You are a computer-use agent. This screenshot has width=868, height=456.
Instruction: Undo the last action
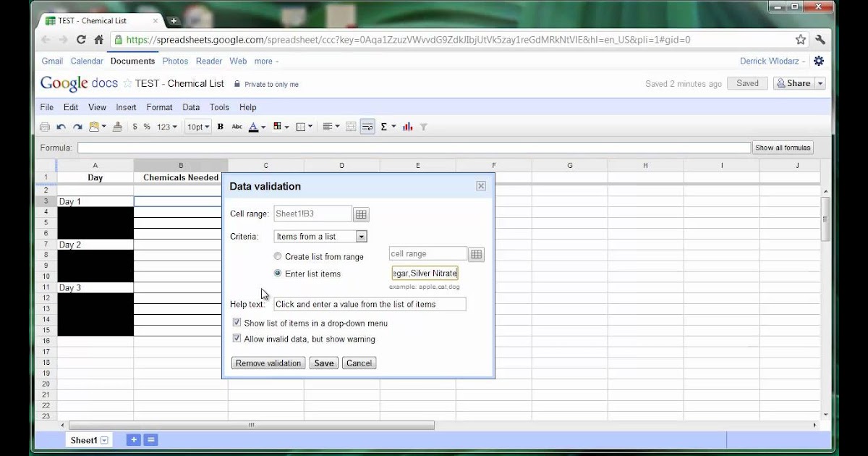coord(61,127)
